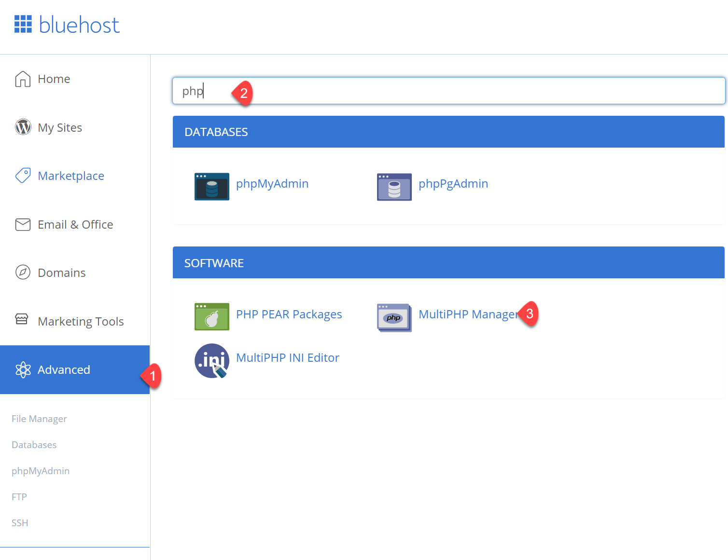Open the FTP settings link
728x560 pixels.
pos(19,496)
